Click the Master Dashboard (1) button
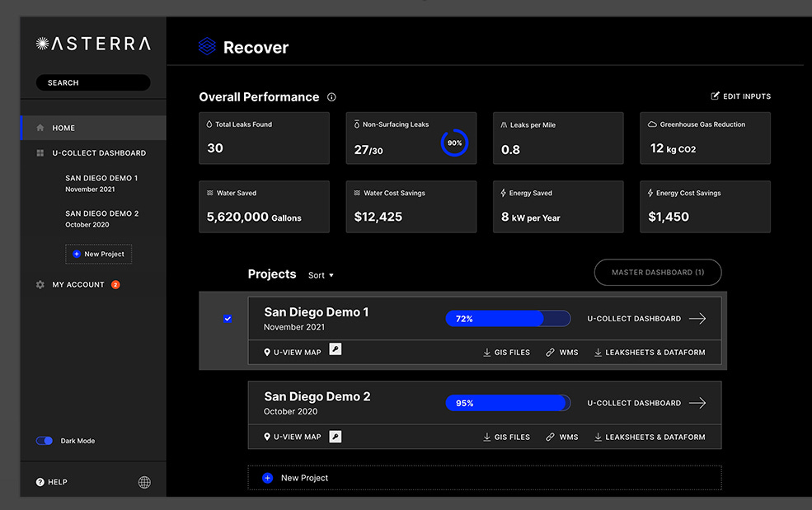 (657, 273)
